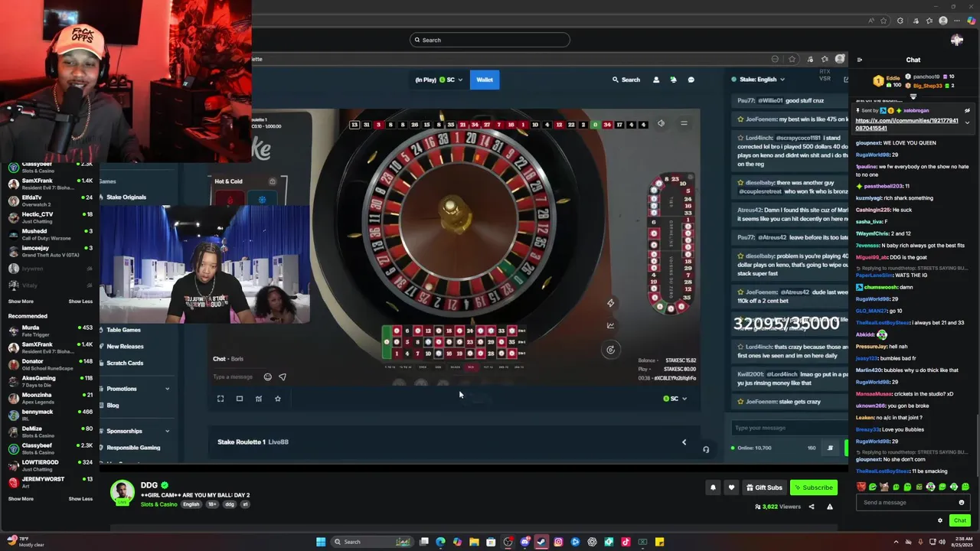980x551 pixels.
Task: Select the Cold numbers snowflake toggle
Action: [x=262, y=200]
